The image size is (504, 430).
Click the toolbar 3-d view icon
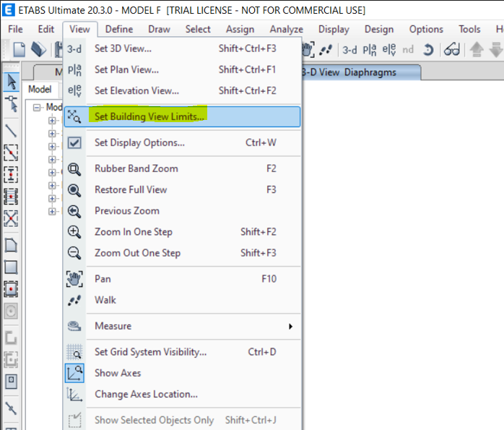click(x=349, y=50)
